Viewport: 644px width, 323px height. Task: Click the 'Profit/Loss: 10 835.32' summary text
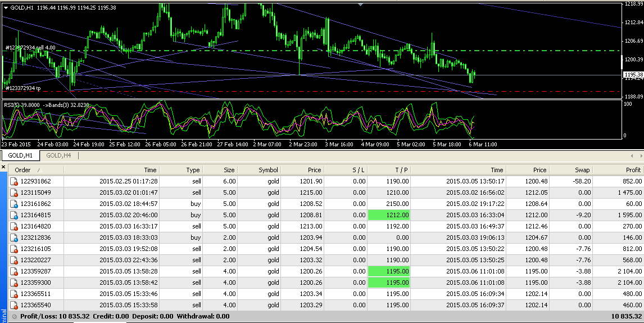pos(55,316)
